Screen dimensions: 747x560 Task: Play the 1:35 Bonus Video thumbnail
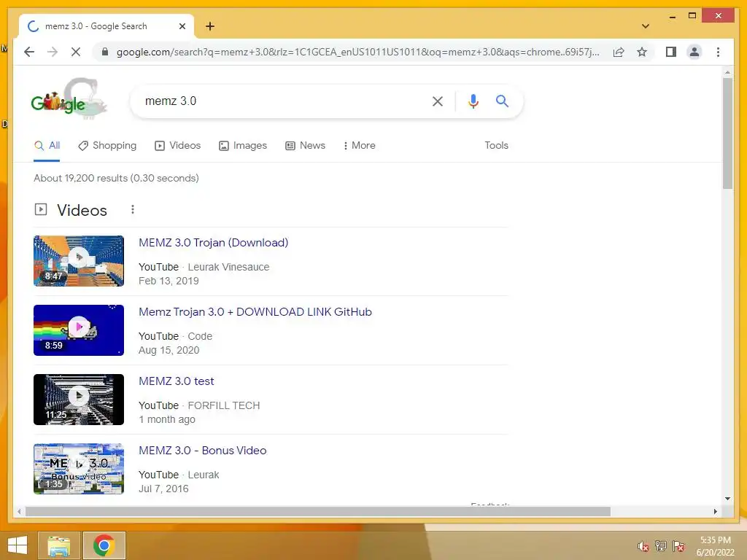(79, 469)
